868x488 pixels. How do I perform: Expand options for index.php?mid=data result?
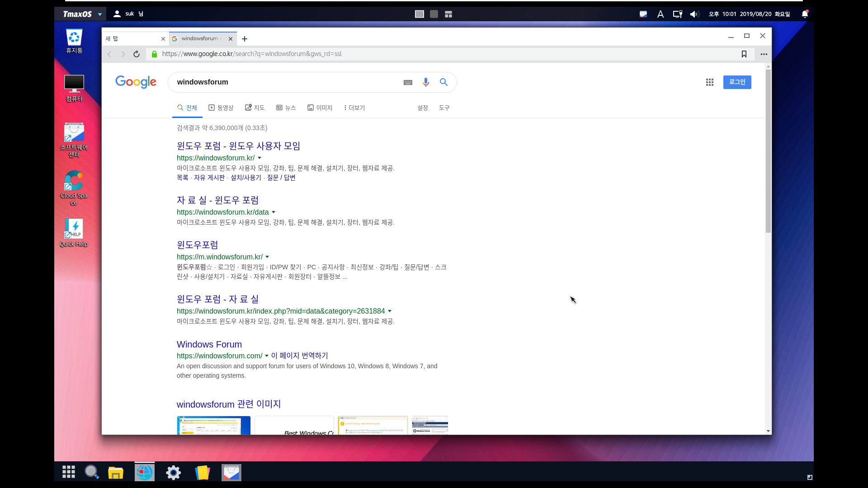[390, 311]
